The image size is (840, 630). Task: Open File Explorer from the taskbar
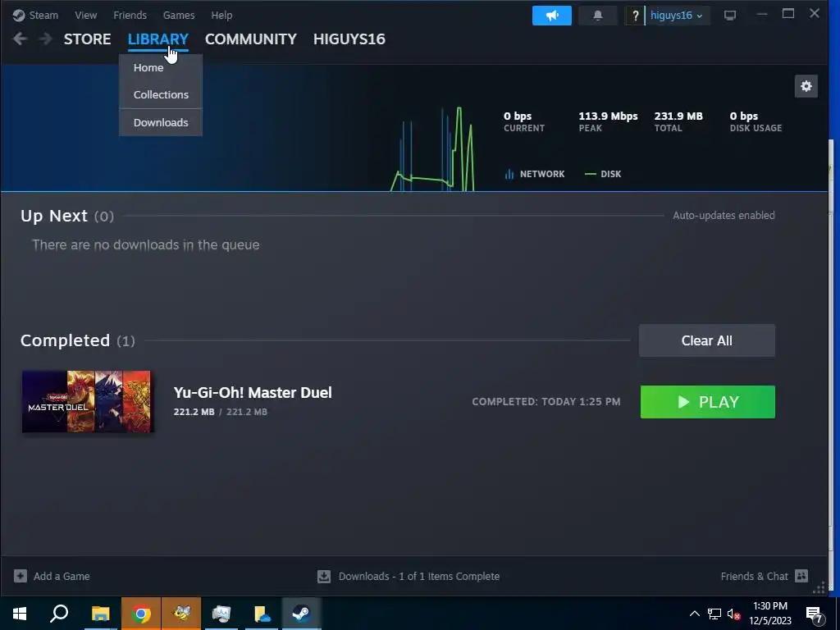[x=100, y=614]
